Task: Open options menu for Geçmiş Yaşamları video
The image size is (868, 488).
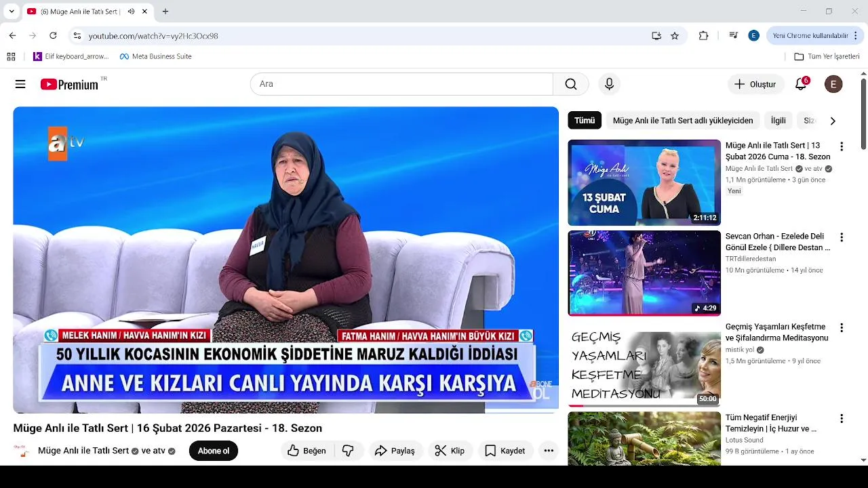Action: click(x=842, y=328)
